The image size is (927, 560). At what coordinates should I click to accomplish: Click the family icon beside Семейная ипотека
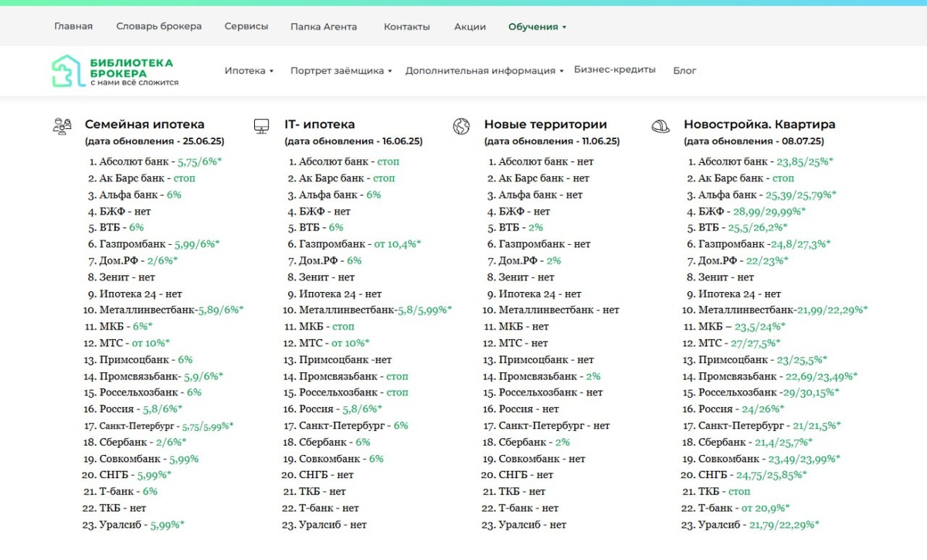[x=62, y=126]
